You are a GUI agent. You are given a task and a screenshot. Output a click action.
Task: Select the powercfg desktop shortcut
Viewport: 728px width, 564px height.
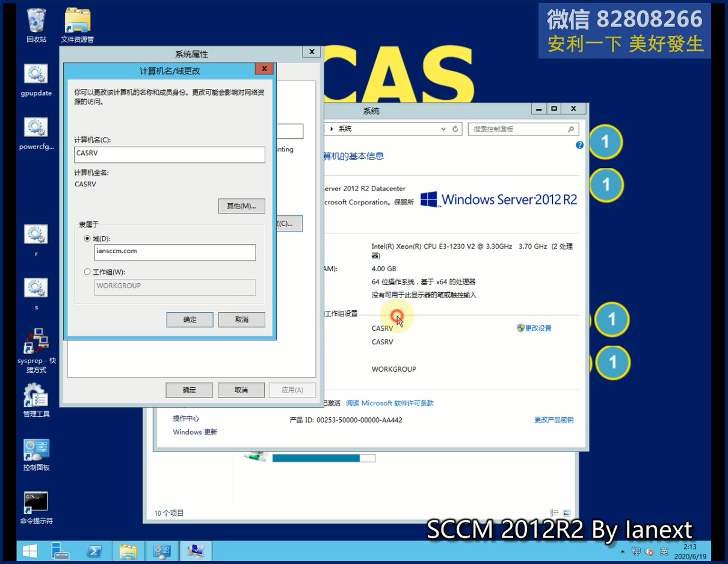coord(36,133)
